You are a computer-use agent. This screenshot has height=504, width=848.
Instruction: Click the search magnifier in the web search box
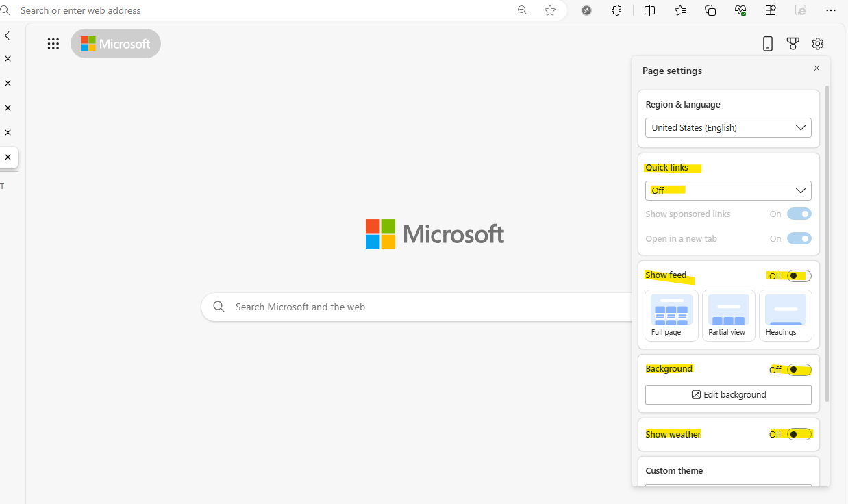(219, 307)
